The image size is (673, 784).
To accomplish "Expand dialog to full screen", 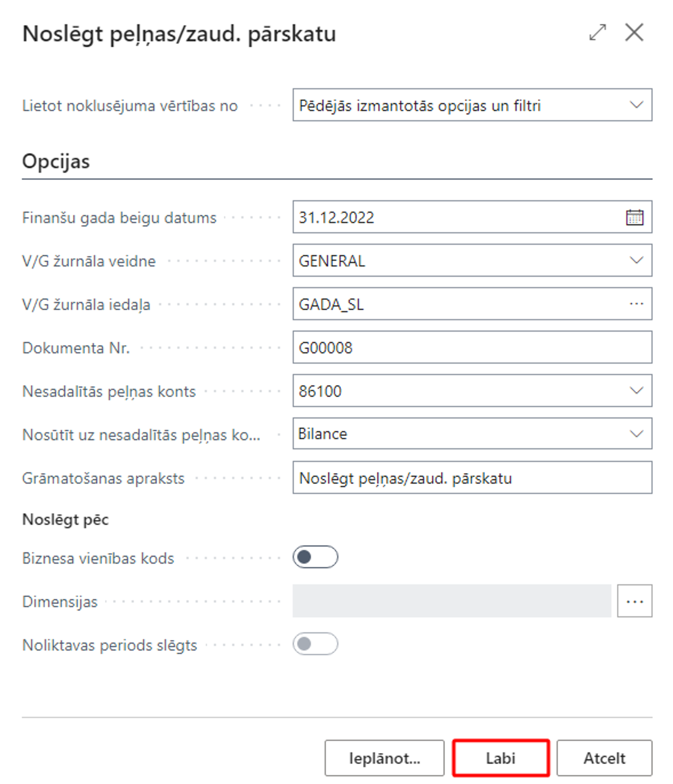I will pos(598,33).
